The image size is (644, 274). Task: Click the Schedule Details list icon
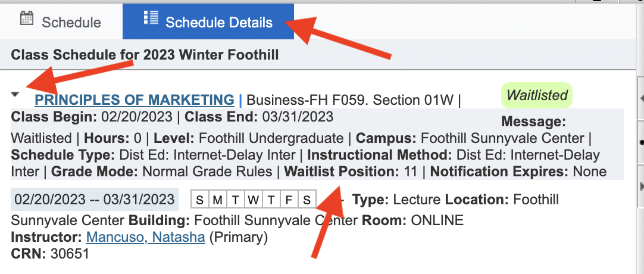151,18
